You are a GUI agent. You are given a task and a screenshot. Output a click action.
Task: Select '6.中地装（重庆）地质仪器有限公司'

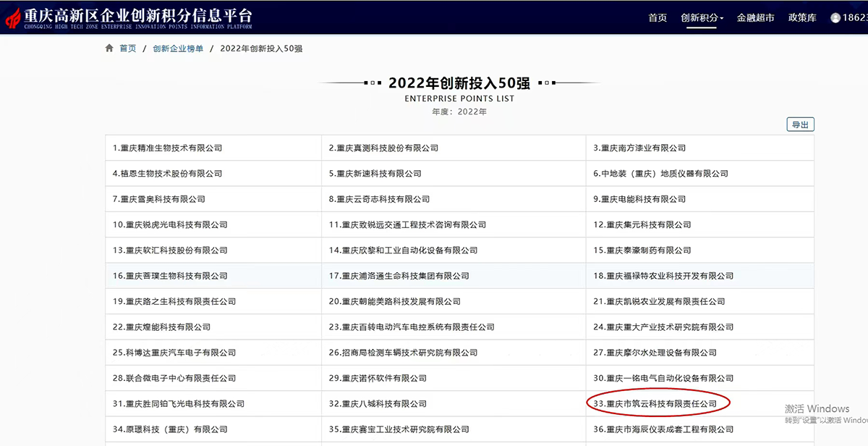click(x=660, y=174)
